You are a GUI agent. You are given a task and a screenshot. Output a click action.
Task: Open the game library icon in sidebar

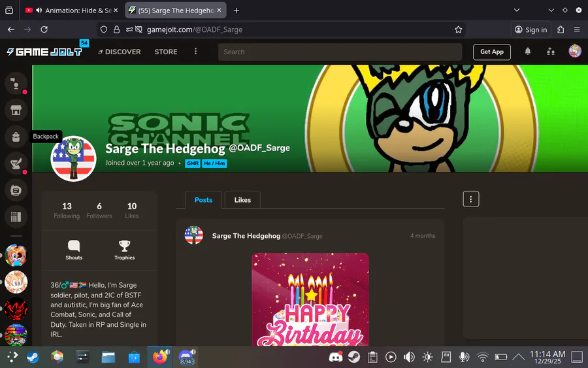point(16,217)
